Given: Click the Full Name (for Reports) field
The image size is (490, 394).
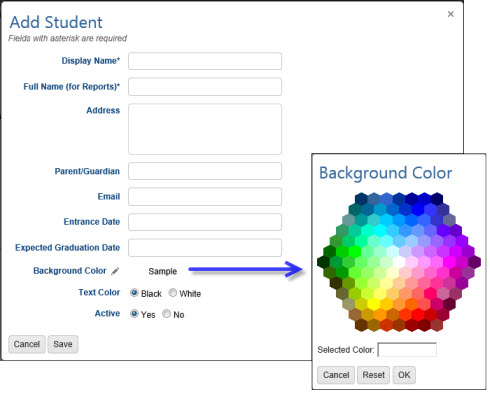Looking at the screenshot, I should click(205, 87).
